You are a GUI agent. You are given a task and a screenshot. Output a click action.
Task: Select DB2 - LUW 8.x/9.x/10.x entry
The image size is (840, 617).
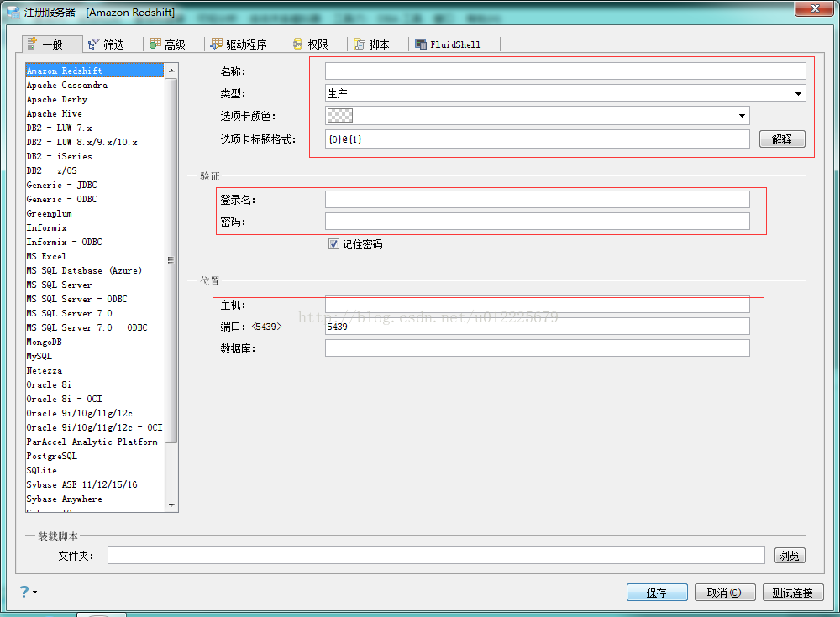pos(95,143)
